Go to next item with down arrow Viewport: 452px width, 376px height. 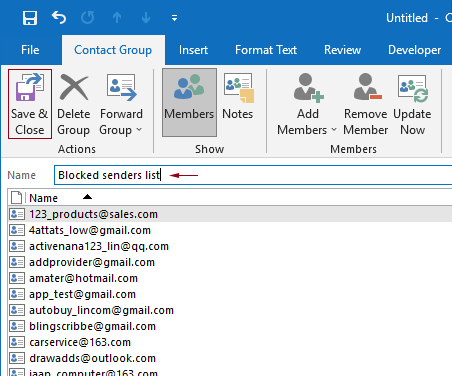click(x=146, y=18)
